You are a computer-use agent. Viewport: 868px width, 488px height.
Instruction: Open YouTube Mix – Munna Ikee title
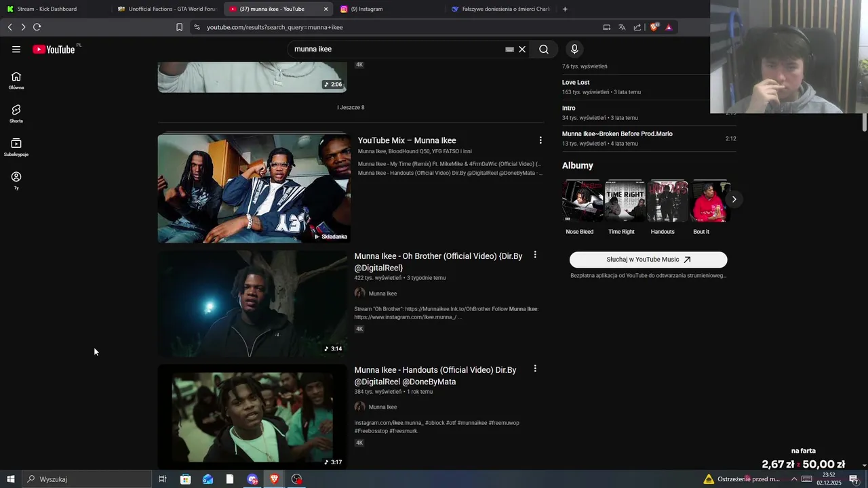(407, 140)
